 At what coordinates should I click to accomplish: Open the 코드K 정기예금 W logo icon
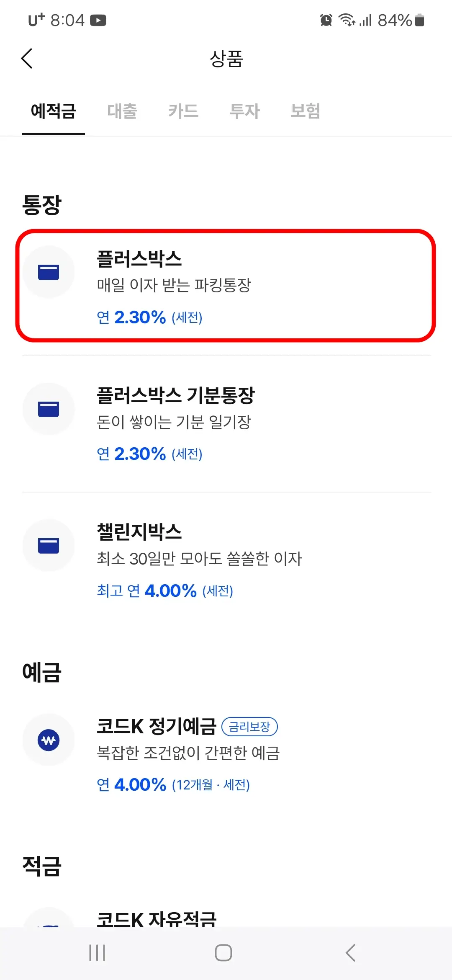pyautogui.click(x=49, y=740)
